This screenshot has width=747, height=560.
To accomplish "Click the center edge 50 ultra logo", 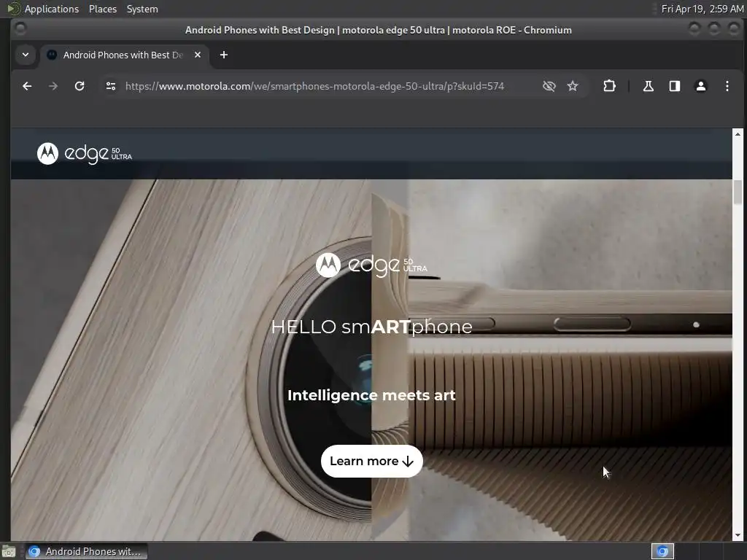I will pos(371,265).
